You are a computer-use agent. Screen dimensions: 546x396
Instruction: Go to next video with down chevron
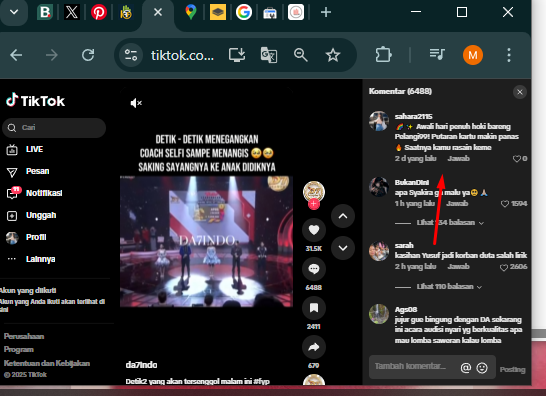coord(343,248)
